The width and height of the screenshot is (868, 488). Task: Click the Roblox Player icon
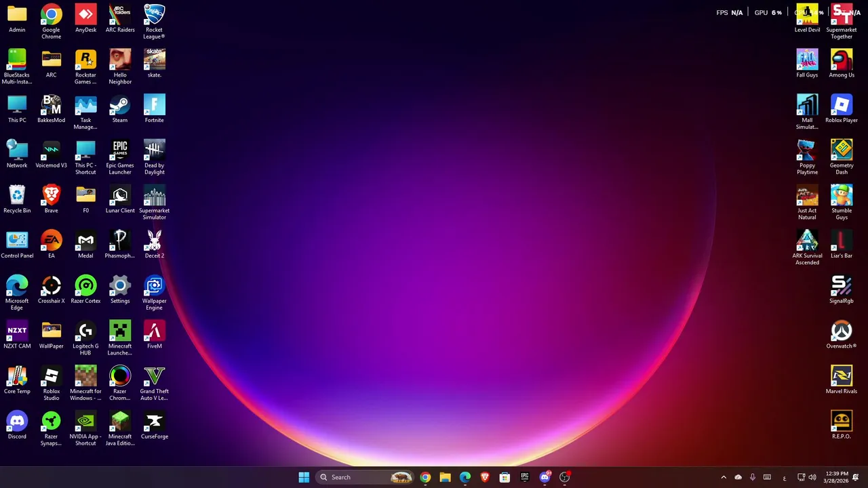(x=842, y=105)
